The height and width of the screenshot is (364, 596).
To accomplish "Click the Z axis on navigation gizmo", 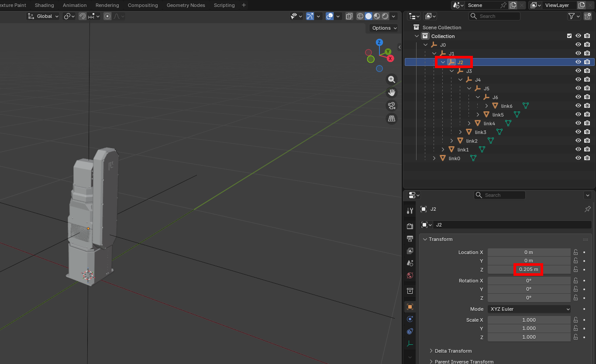I will pos(379,42).
